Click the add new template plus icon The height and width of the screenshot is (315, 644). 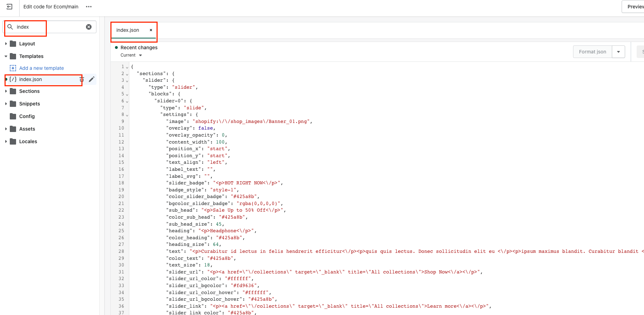13,68
